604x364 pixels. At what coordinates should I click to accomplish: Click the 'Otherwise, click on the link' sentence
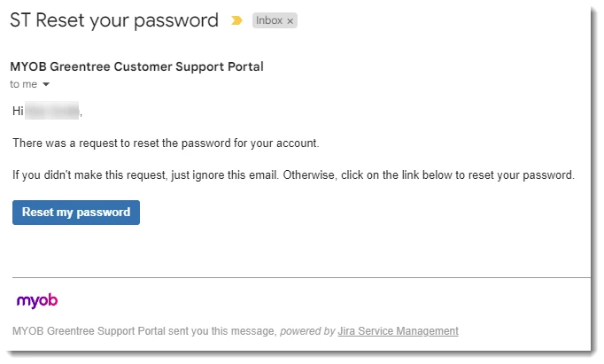pyautogui.click(x=429, y=175)
